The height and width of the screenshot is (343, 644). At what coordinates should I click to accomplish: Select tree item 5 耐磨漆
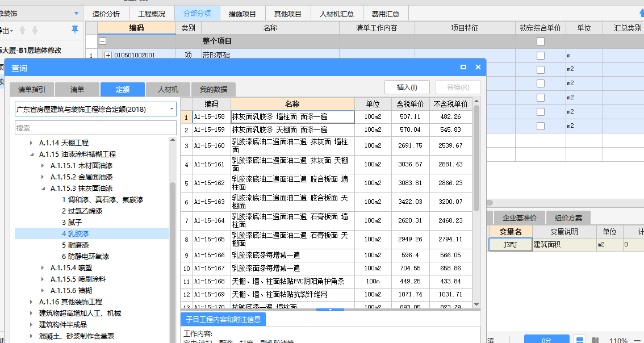point(76,245)
